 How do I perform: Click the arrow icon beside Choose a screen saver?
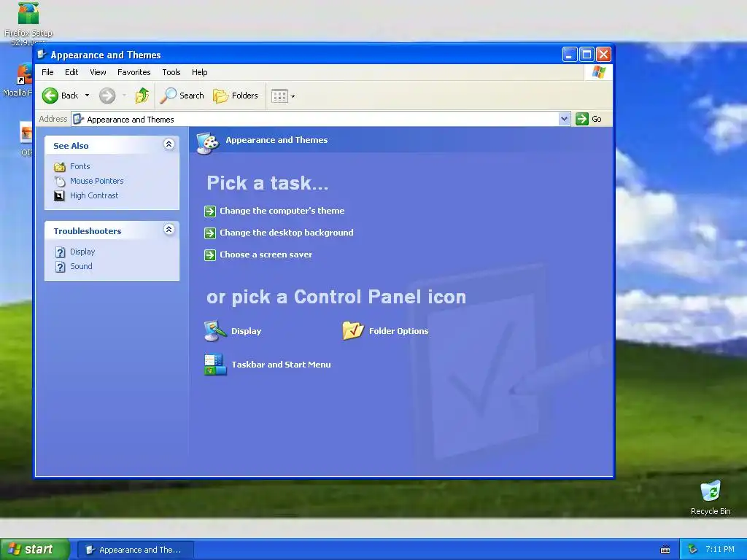click(210, 255)
